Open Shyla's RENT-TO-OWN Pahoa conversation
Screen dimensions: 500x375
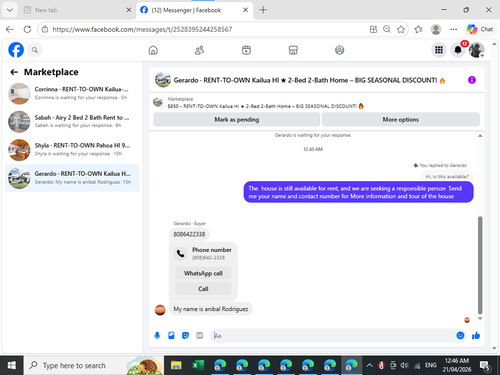tap(72, 150)
